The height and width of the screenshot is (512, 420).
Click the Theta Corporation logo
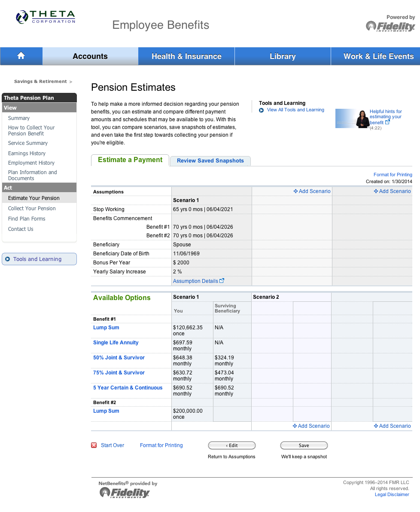pos(46,17)
